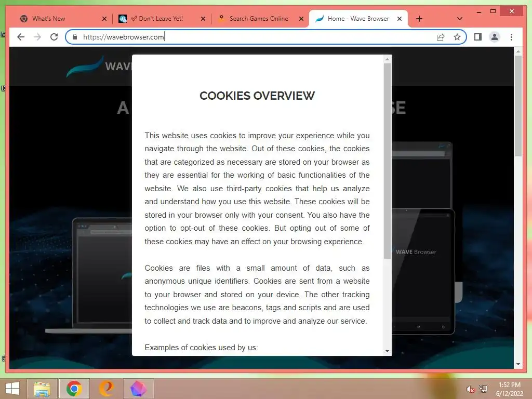
Task: Click the main page scrollbar thumb
Action: pos(518,106)
